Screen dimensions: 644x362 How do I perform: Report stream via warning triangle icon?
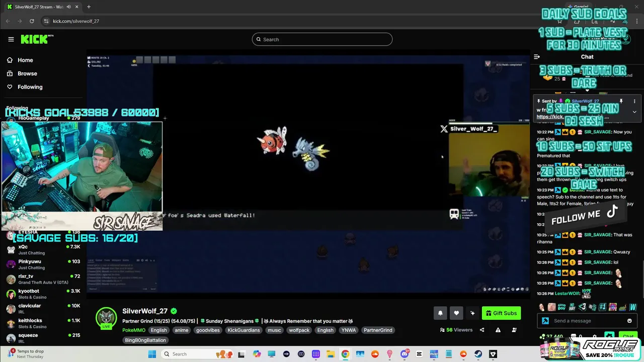point(498,330)
